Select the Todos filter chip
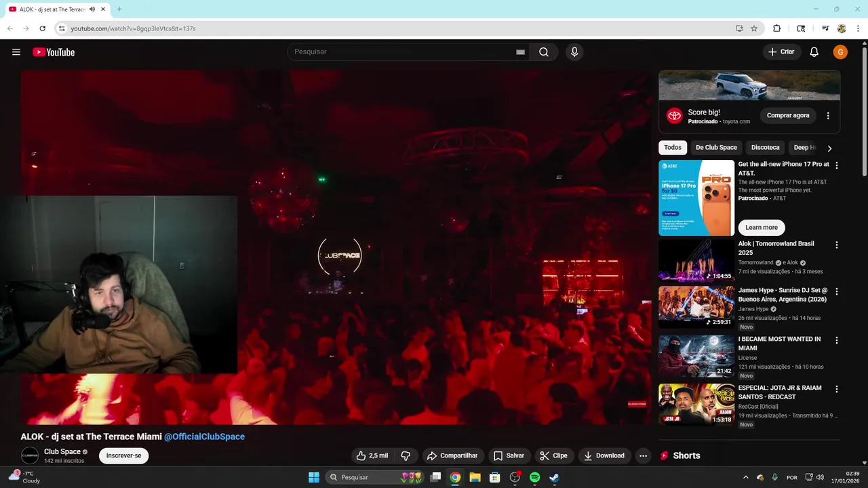This screenshot has width=868, height=488. (673, 147)
